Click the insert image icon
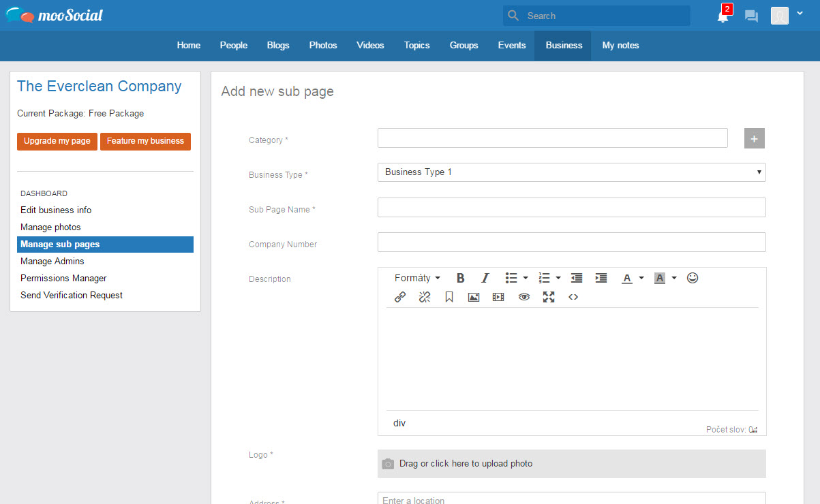The height and width of the screenshot is (504, 820). point(474,297)
